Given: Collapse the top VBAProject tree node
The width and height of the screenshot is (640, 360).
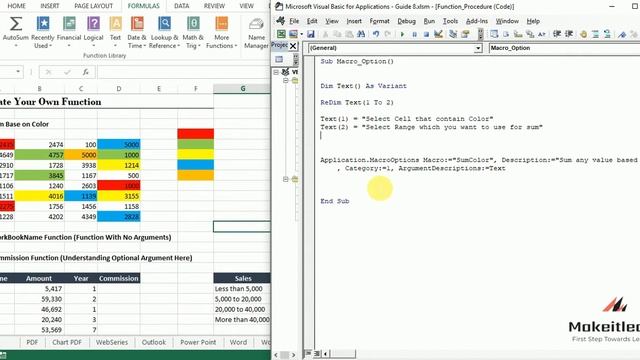Looking at the screenshot, I should tap(276, 72).
